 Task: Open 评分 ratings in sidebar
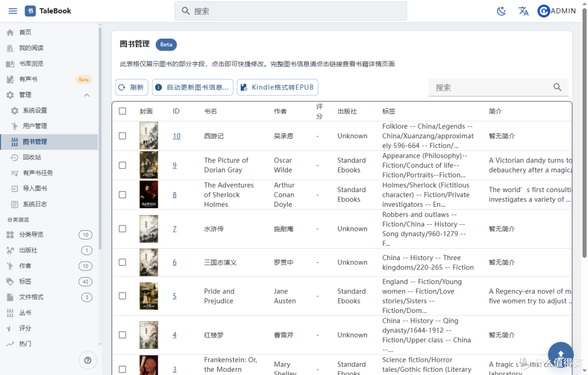point(49,329)
